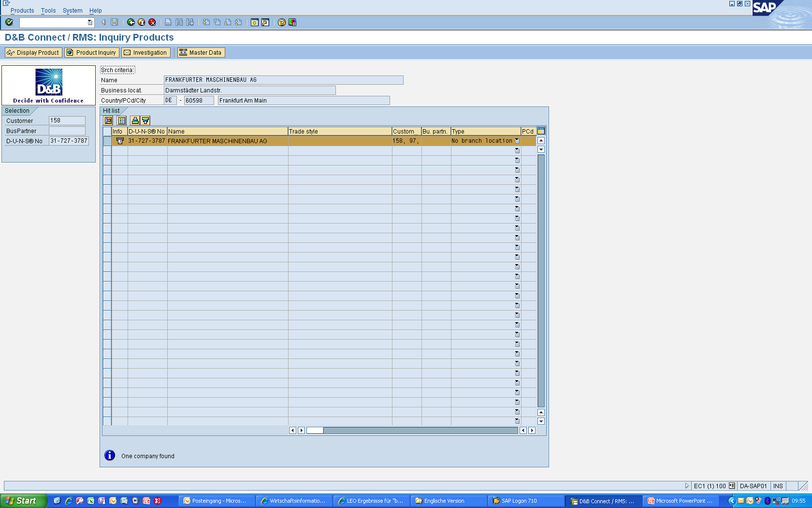Select the FRANKFURTER MASCHINENBAU AG row selector
Viewport: 812px width, 508px height.
pos(107,141)
